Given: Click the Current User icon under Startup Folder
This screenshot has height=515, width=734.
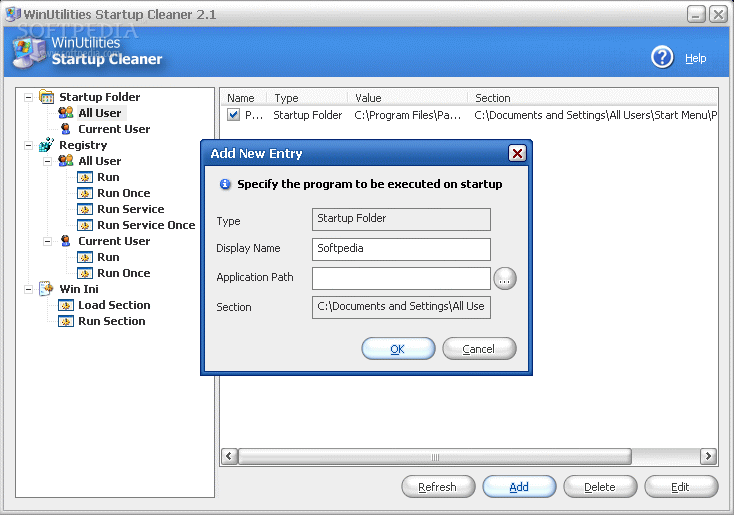Looking at the screenshot, I should (x=66, y=129).
